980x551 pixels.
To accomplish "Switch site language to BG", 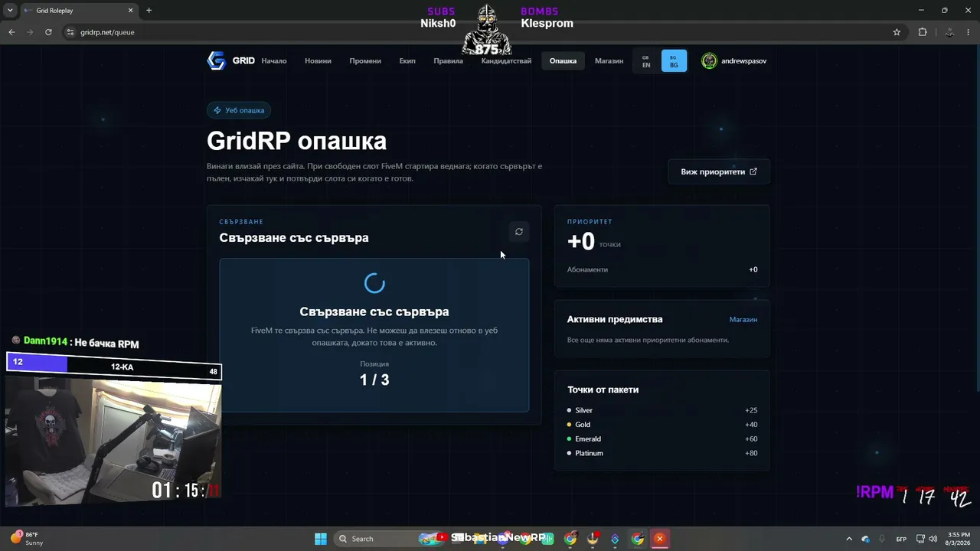I will 674,61.
